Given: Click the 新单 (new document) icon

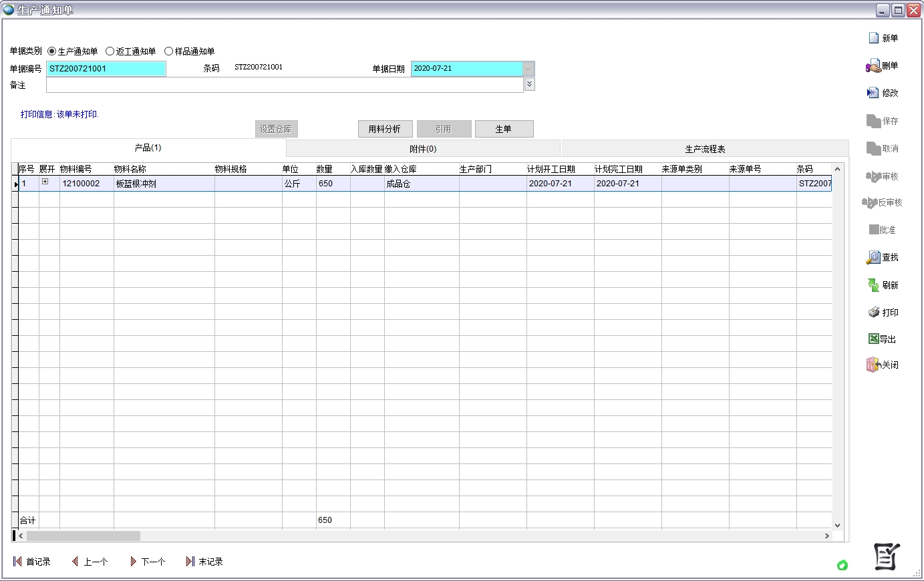Looking at the screenshot, I should point(874,38).
